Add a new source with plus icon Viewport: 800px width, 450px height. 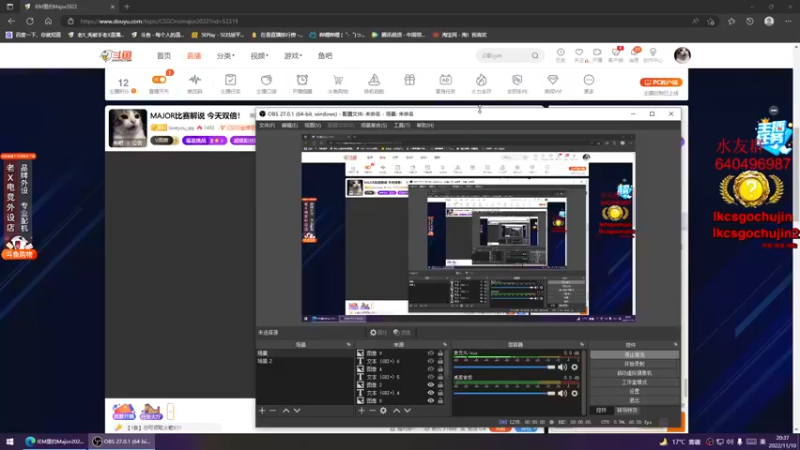coord(361,410)
